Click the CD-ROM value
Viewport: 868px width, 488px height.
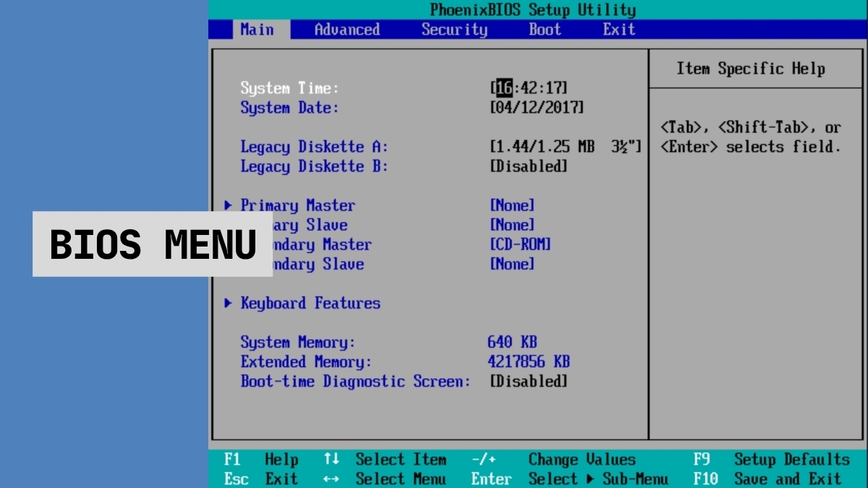(520, 244)
